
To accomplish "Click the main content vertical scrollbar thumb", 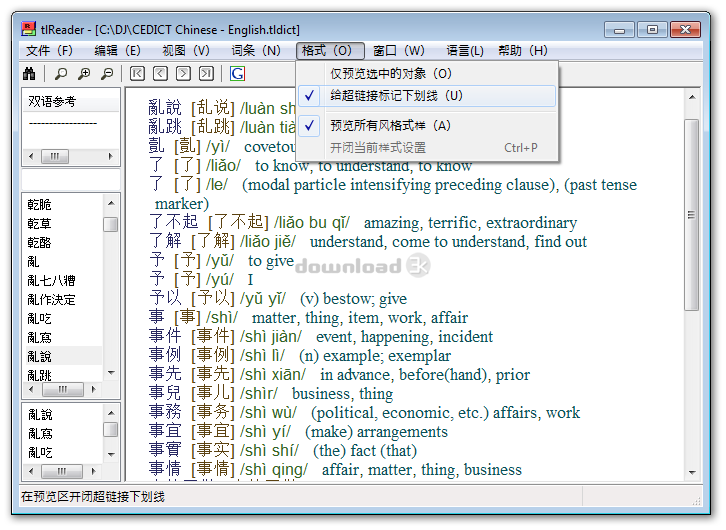I will [692, 215].
